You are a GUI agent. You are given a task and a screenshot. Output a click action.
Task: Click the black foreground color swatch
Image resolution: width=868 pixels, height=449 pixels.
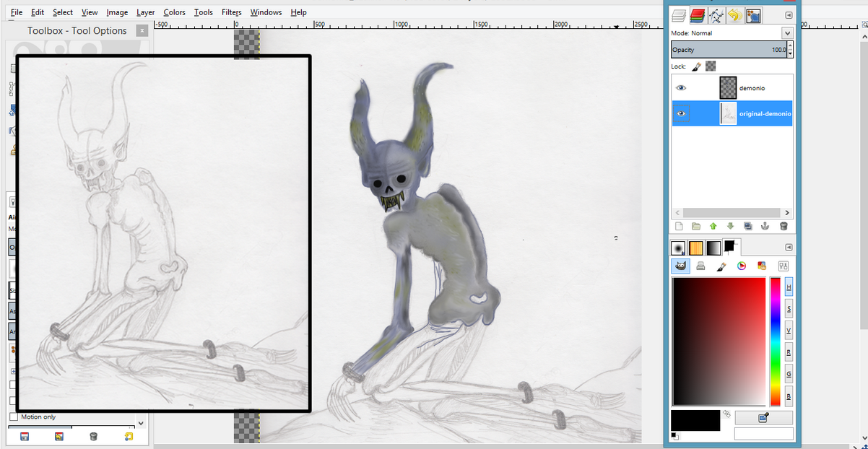coord(695,420)
